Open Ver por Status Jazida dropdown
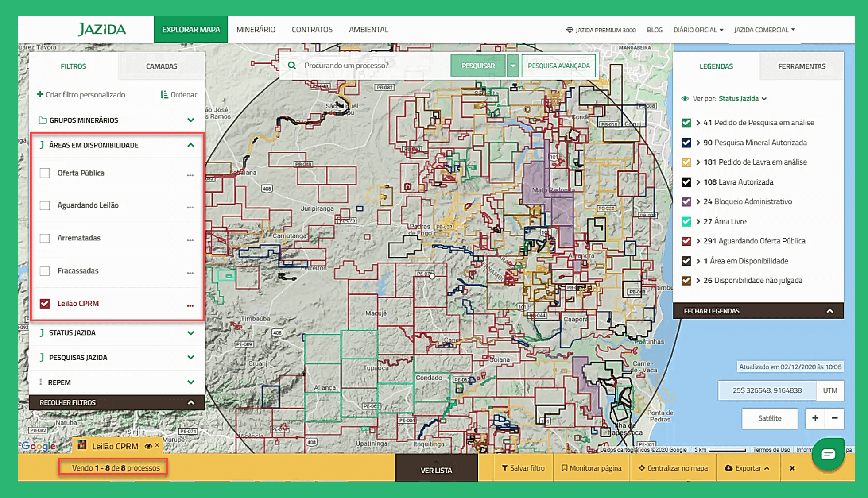Viewport: 868px width, 498px height. 742,99
